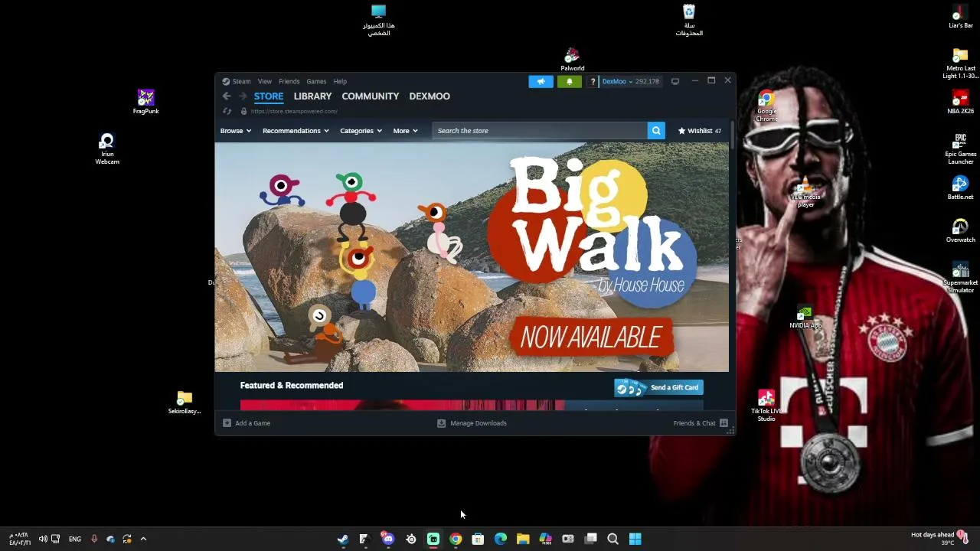Select the Supermarket Simulator desktop icon
Viewport: 980px width, 551px height.
(960, 278)
